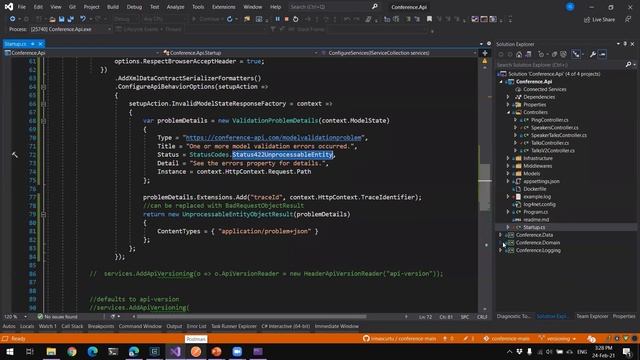Click the conference-main repository status item
This screenshot has height=360, width=640.
[x=507, y=339]
